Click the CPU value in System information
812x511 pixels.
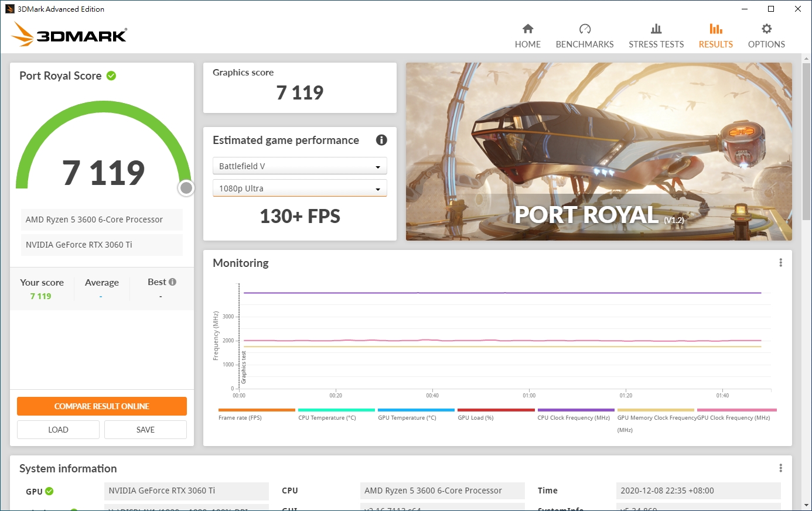point(442,491)
